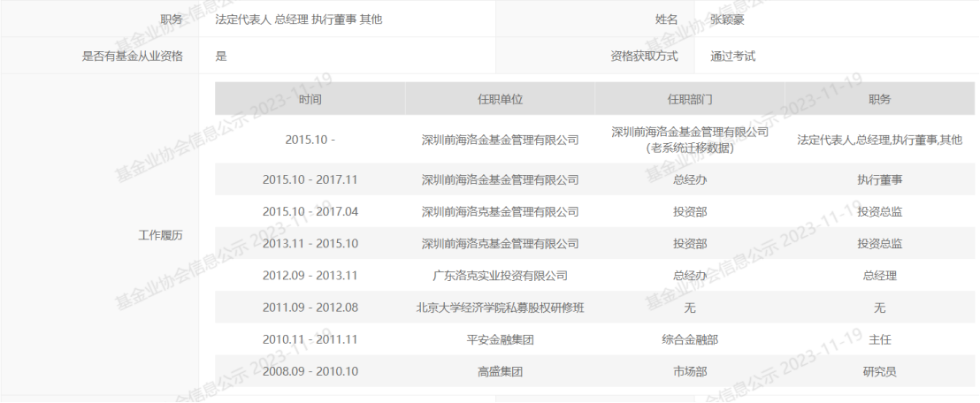Select the value 通过考试
The height and width of the screenshot is (403, 980).
point(732,57)
